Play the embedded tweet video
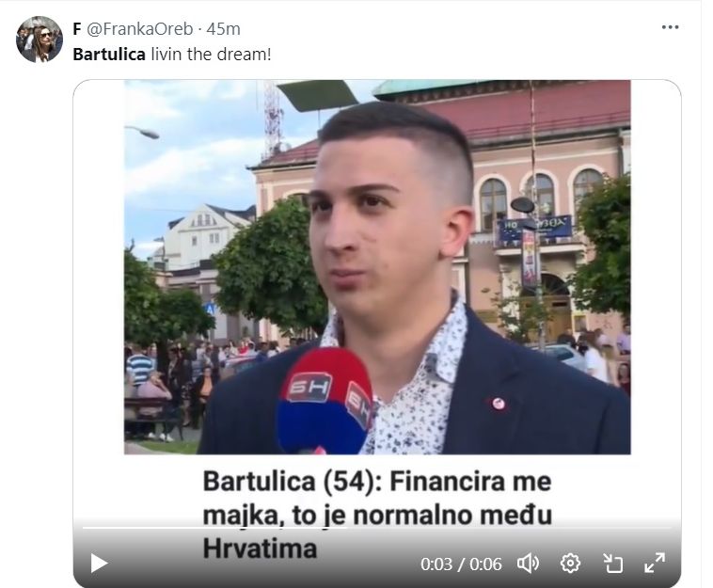 [x=99, y=564]
